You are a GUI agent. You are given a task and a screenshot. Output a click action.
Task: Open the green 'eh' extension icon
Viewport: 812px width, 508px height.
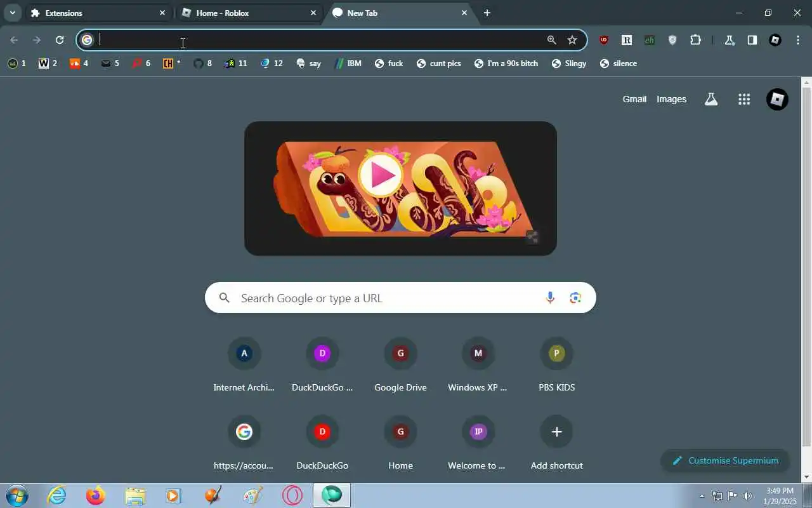click(650, 40)
